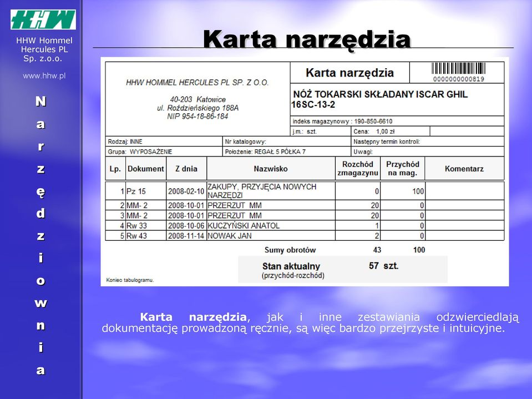
Task: Click the 'Z dnia' column header
Action: (186, 169)
